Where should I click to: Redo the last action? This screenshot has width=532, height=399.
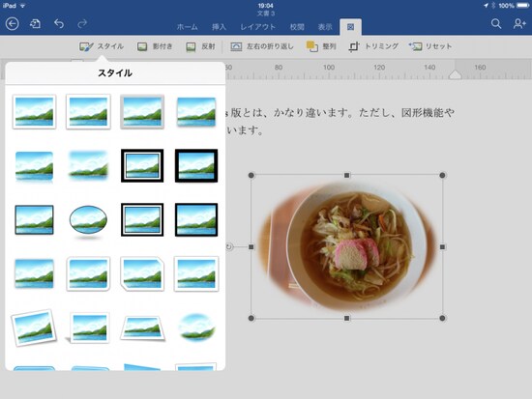click(x=82, y=24)
